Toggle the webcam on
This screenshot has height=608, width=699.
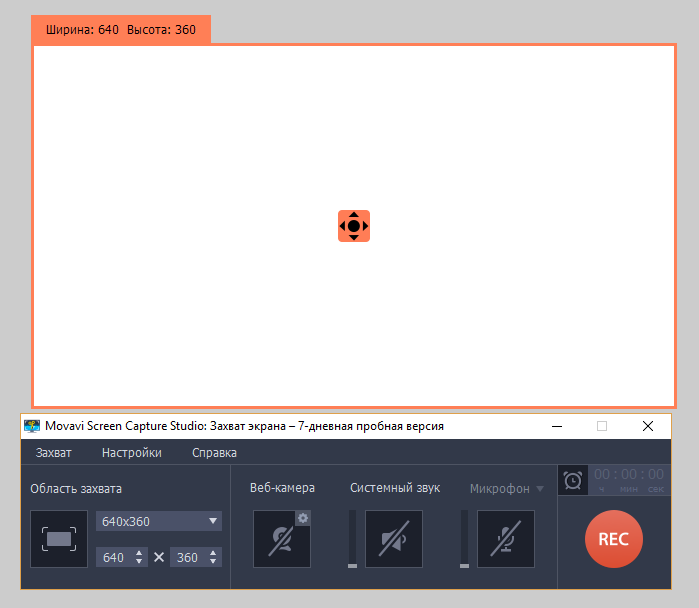coord(282,539)
